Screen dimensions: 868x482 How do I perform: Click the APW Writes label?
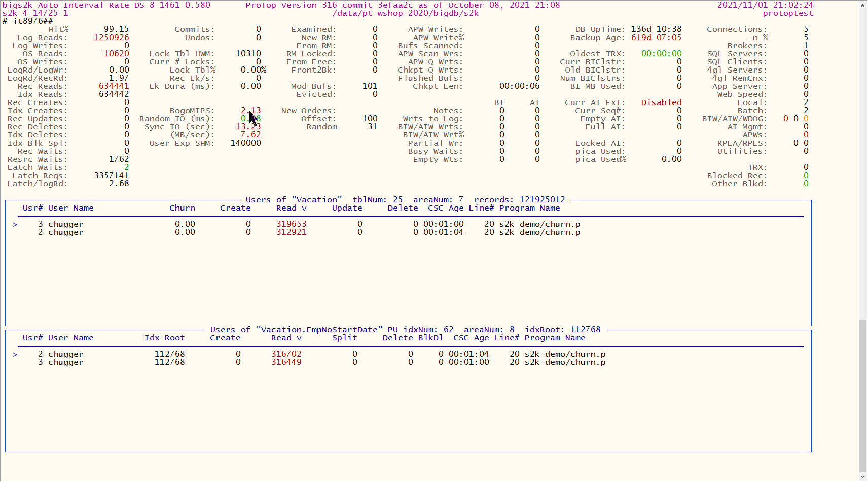point(436,29)
